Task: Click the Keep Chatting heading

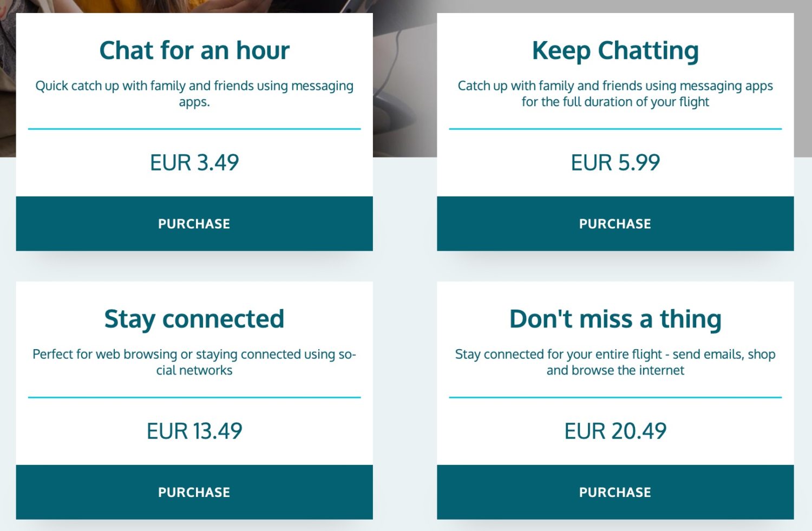Action: pyautogui.click(x=615, y=50)
